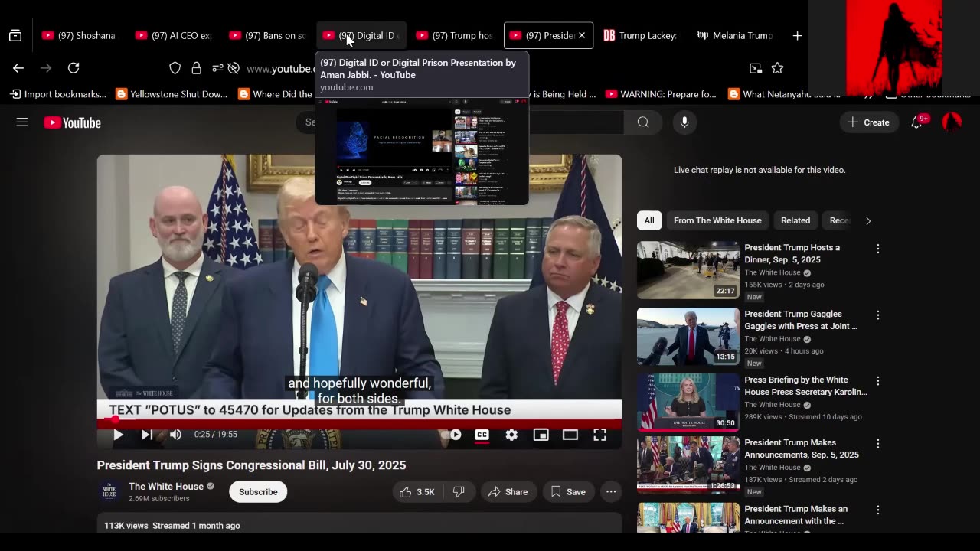Mute the video volume
Viewport: 980px width, 551px height.
tap(175, 435)
